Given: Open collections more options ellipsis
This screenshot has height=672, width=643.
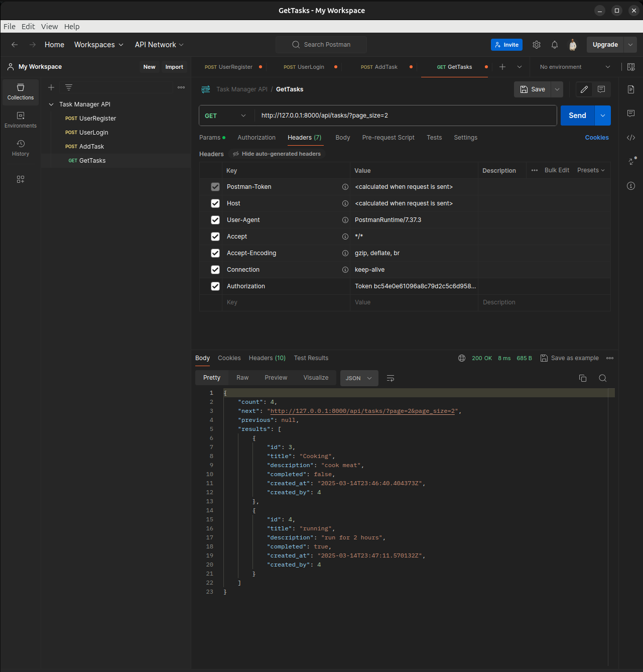Looking at the screenshot, I should point(181,87).
